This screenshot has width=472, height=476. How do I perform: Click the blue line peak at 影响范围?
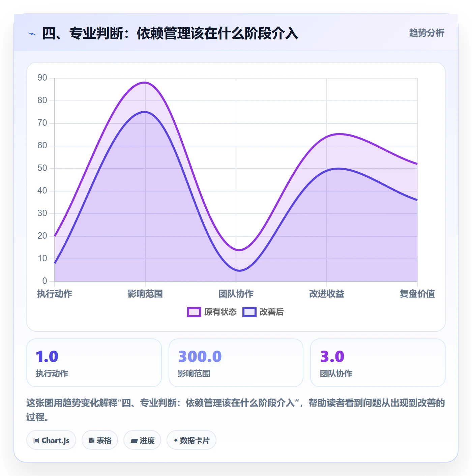point(145,112)
